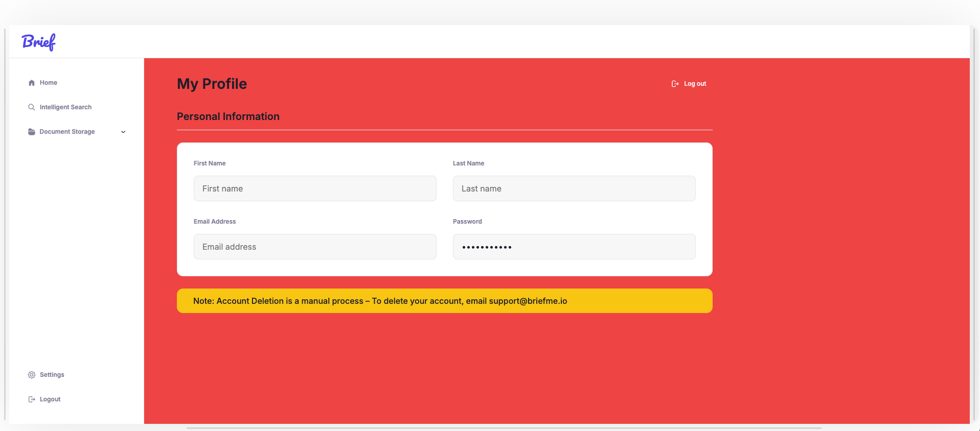Click the horizontal scrollbar at the bottom
Viewport: 980px width, 431px height.
point(504,428)
